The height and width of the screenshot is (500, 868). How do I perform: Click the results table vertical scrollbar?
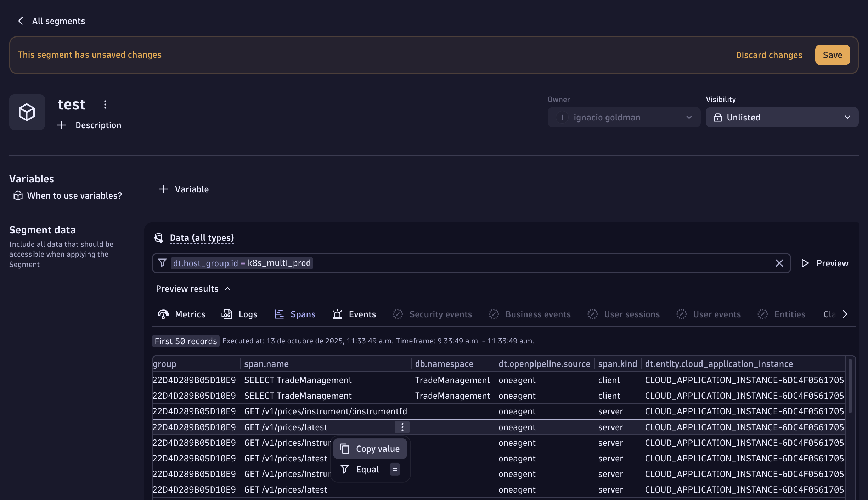(850, 386)
